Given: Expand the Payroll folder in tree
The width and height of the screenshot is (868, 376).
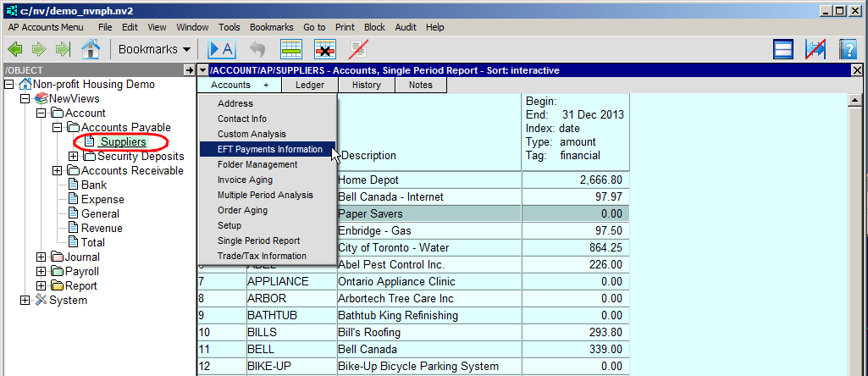Looking at the screenshot, I should [41, 272].
